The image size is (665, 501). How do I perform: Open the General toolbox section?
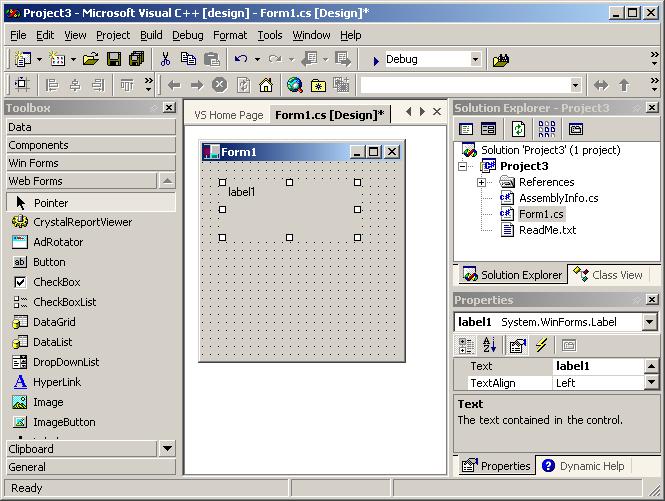(91, 467)
